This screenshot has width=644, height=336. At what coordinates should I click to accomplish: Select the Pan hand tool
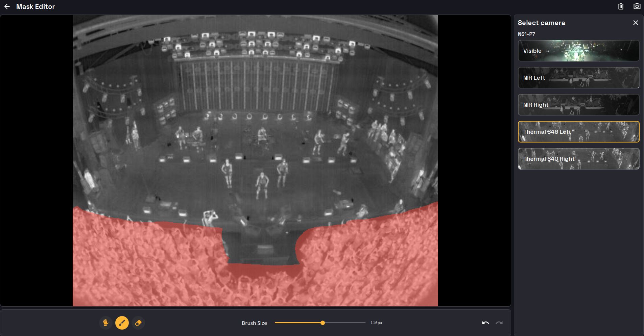click(106, 323)
